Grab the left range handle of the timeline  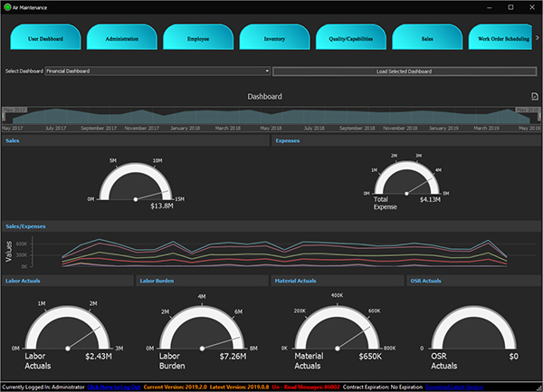coord(4,117)
